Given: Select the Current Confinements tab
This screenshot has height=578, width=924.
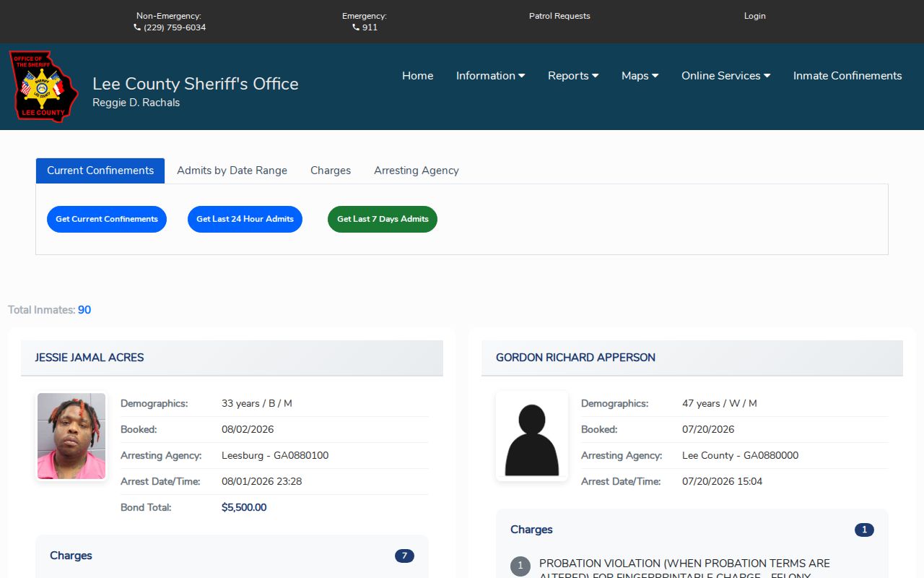Looking at the screenshot, I should (100, 171).
